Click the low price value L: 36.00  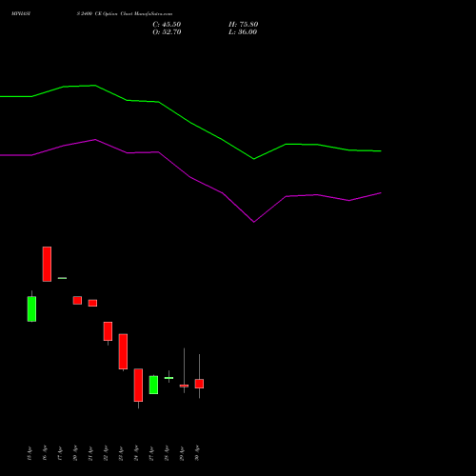click(243, 32)
